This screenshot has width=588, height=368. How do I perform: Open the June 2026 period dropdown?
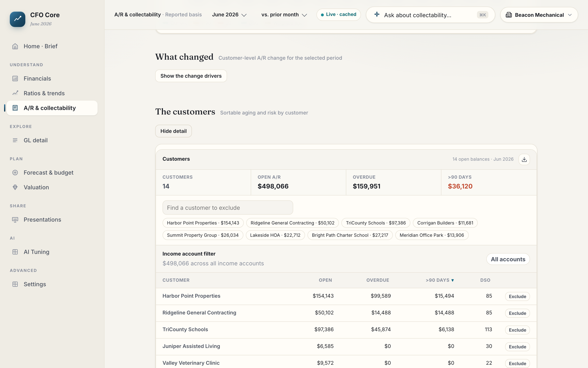click(229, 15)
